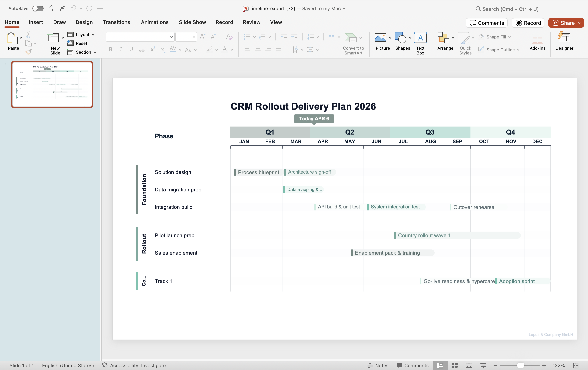Select the Underline icon
Screen dimensions: 588x370
131,49
